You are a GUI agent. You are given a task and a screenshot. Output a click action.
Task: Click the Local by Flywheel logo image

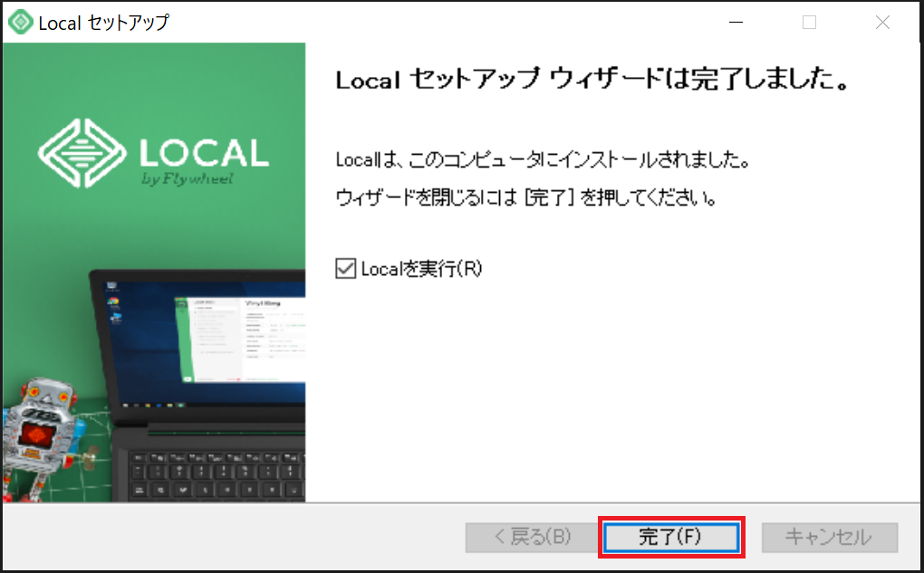[x=153, y=153]
